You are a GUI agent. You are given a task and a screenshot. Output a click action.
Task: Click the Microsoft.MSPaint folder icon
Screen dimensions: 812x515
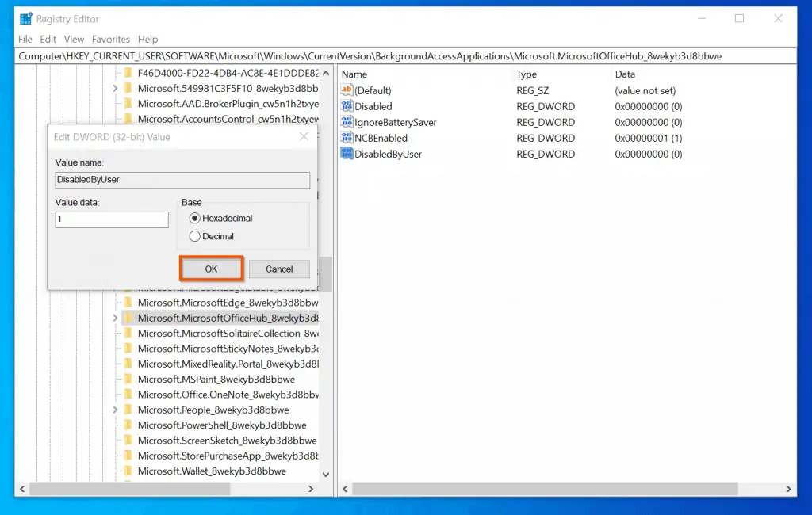[128, 380]
